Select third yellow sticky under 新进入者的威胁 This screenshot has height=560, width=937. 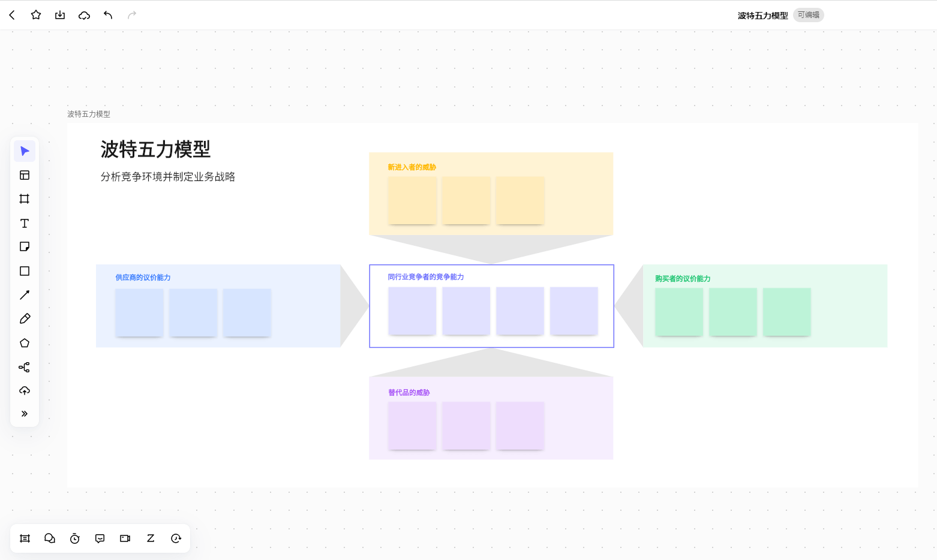pyautogui.click(x=520, y=200)
